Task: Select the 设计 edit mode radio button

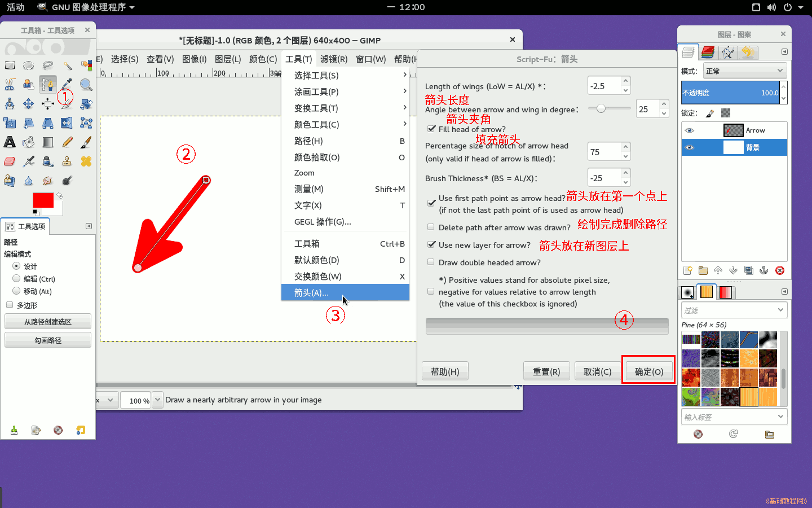Action: click(16, 266)
